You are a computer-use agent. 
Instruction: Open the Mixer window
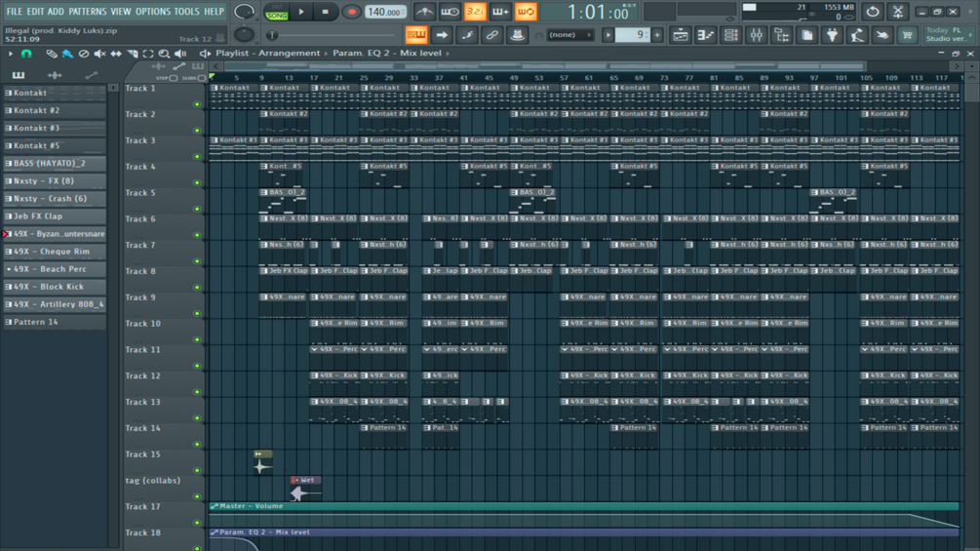point(757,35)
